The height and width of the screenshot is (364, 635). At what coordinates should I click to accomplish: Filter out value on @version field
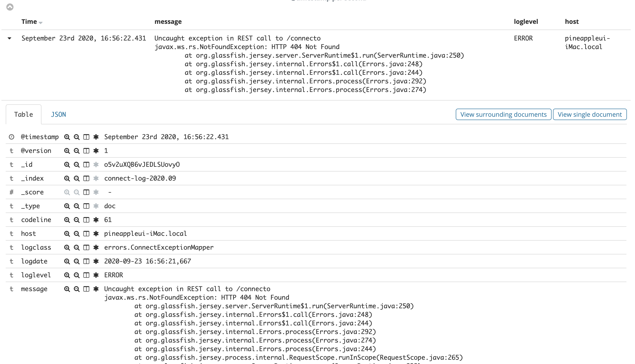[77, 151]
